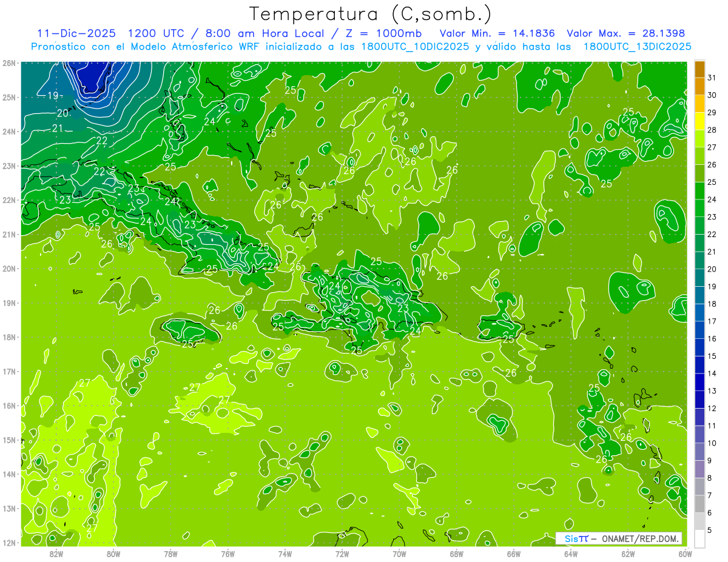Click the gray colorbar segment between 6 and 7
The image size is (728, 562).
point(699,504)
